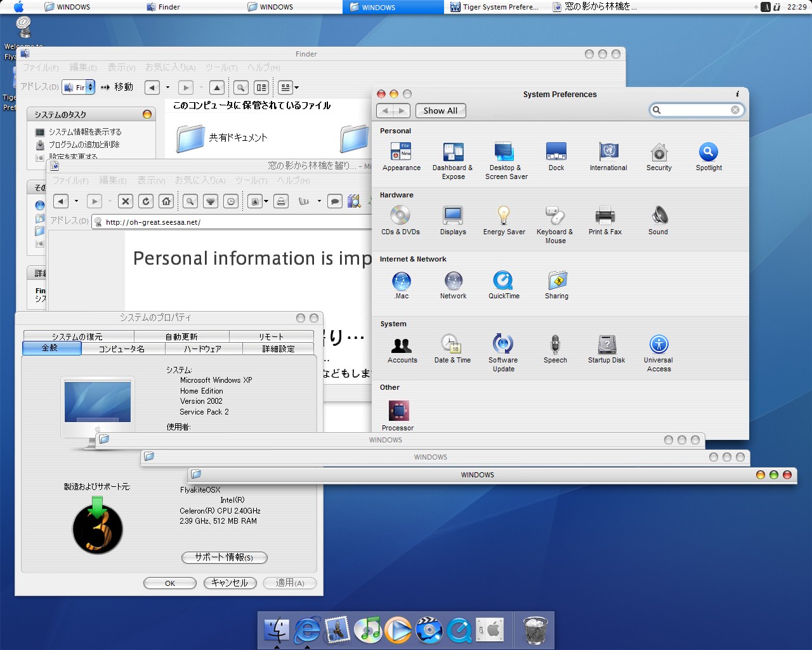Screen dimensions: 812x650
Task: Click the Up folder arrow in Finder toolbar
Action: point(217,88)
